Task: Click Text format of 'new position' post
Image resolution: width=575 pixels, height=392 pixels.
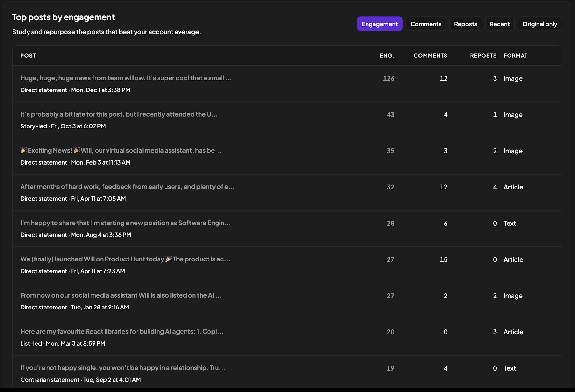Action: pos(510,223)
